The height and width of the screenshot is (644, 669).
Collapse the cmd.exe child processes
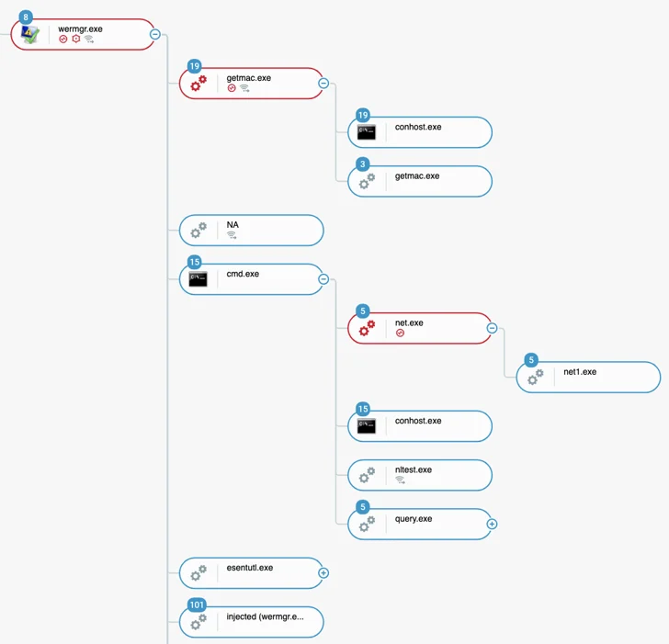[x=323, y=279]
